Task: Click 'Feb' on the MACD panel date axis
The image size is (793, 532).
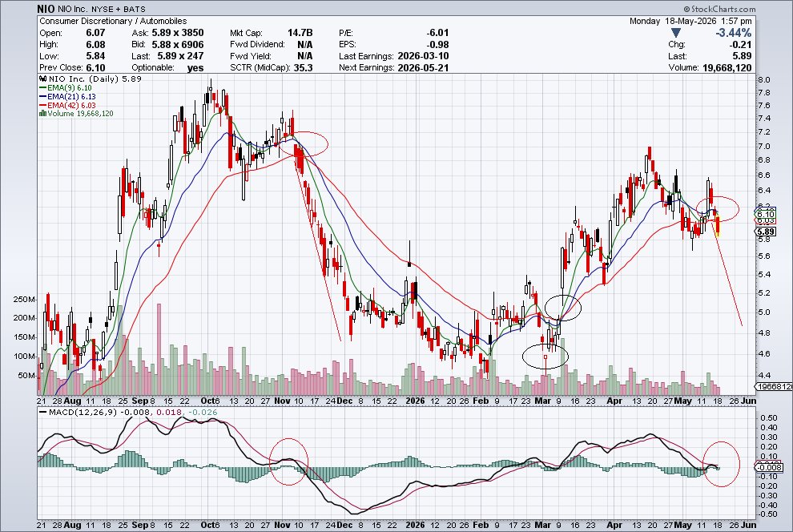Action: pyautogui.click(x=481, y=525)
